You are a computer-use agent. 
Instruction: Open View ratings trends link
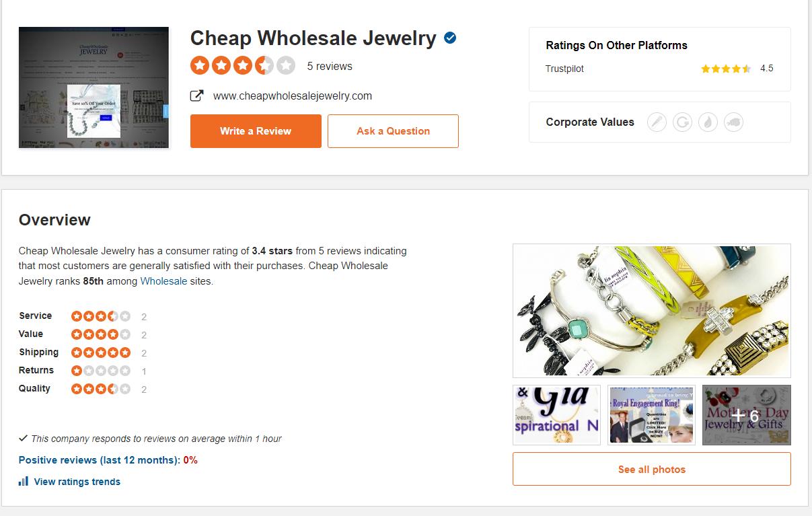[x=77, y=482]
